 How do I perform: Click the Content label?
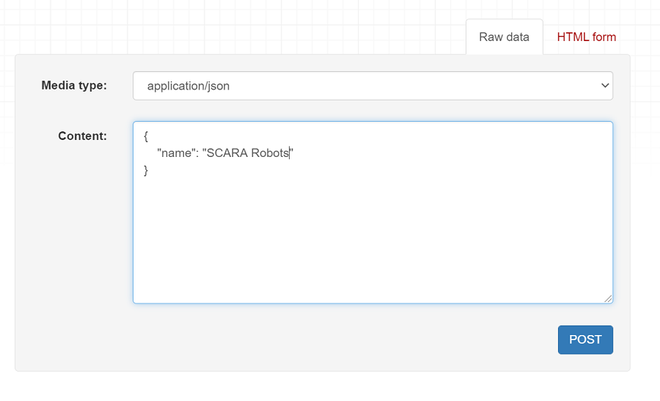point(82,136)
